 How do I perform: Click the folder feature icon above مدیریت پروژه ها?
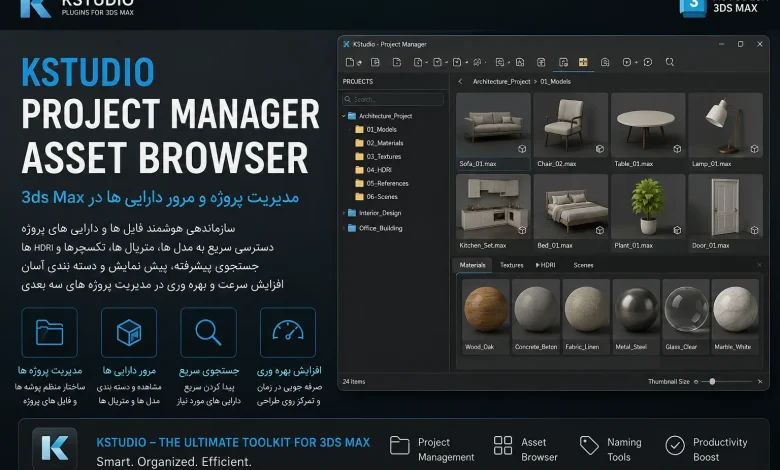pyautogui.click(x=49, y=332)
